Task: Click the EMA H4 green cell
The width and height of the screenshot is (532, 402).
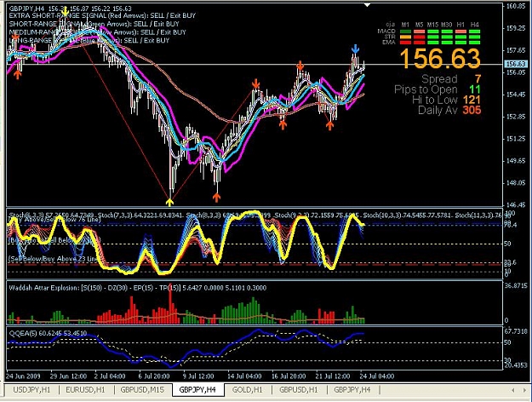Action: (x=475, y=43)
